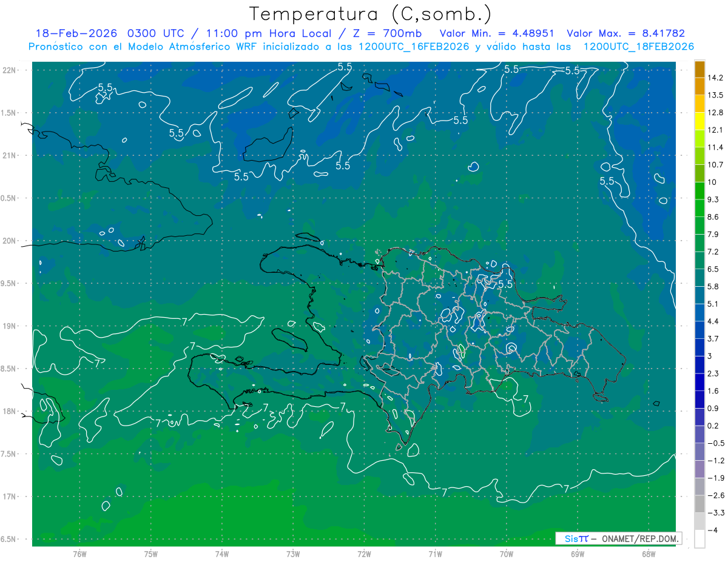Image resolution: width=728 pixels, height=562 pixels.
Task: Click the '20N' latitude tick label
Action: point(8,241)
